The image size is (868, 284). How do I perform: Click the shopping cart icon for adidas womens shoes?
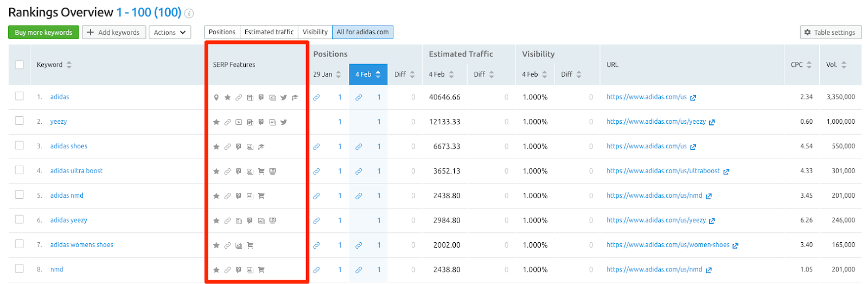(250, 245)
